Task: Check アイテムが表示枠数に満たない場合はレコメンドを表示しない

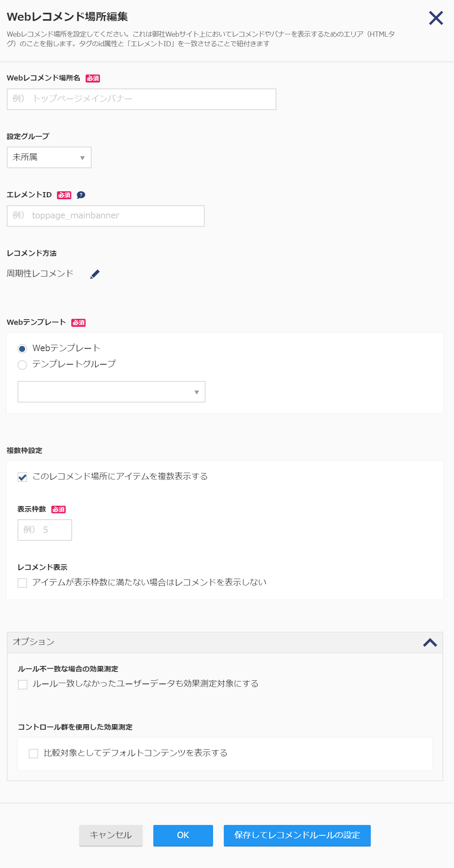Action: pos(22,583)
